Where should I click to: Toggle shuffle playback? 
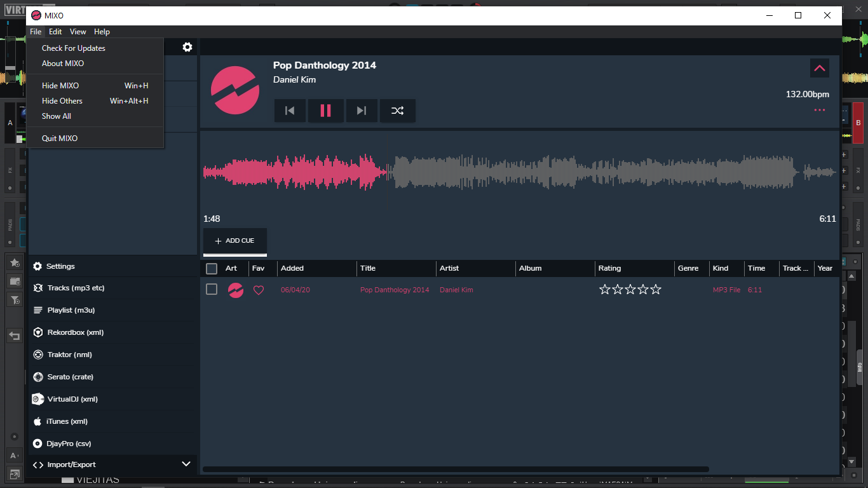click(x=398, y=111)
